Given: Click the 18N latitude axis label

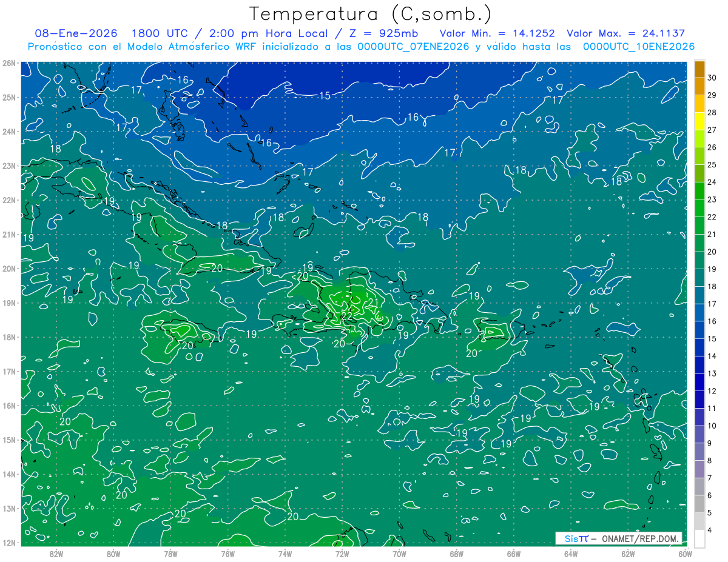Looking at the screenshot, I should click(9, 337).
